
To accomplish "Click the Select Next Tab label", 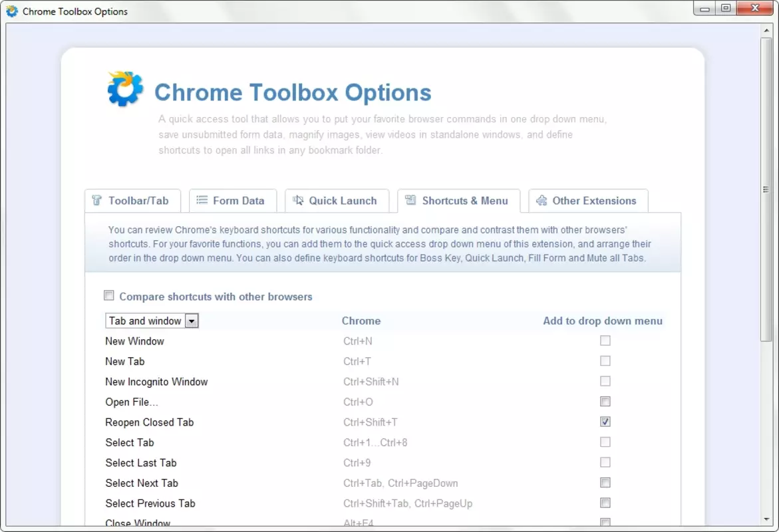I will 142,483.
